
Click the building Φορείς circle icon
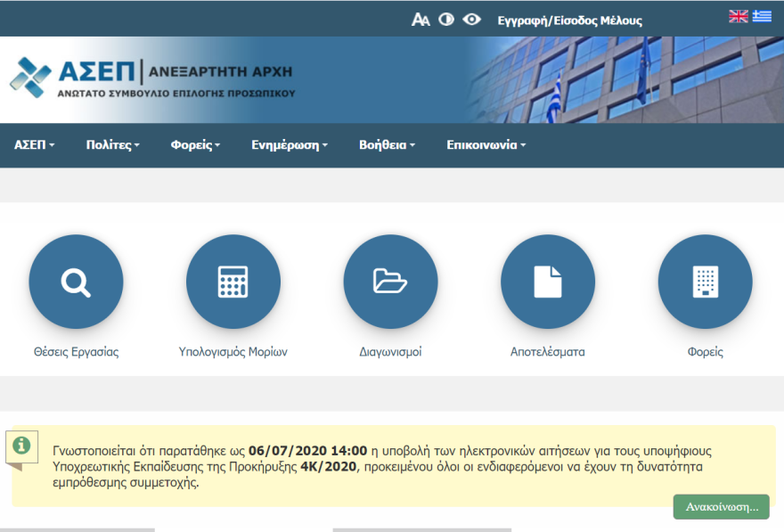[705, 282]
